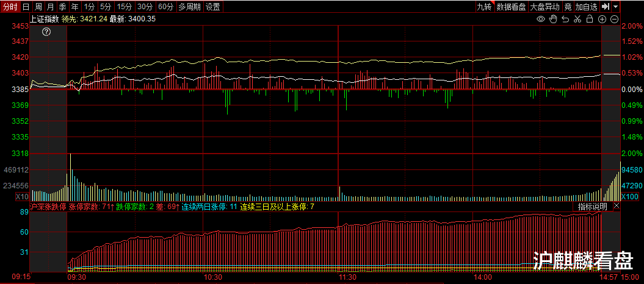Click the 最新 3400.35 value
Image resolution: width=644 pixels, height=284 pixels.
[x=132, y=19]
